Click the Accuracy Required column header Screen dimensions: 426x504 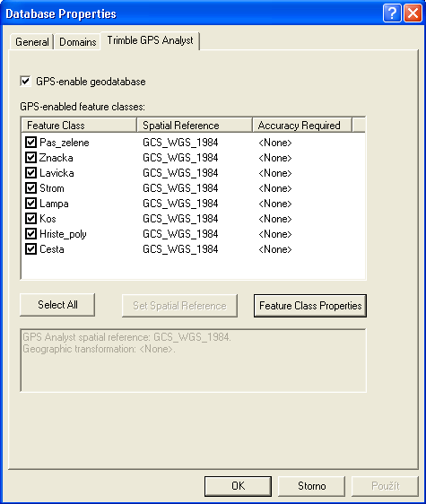302,125
